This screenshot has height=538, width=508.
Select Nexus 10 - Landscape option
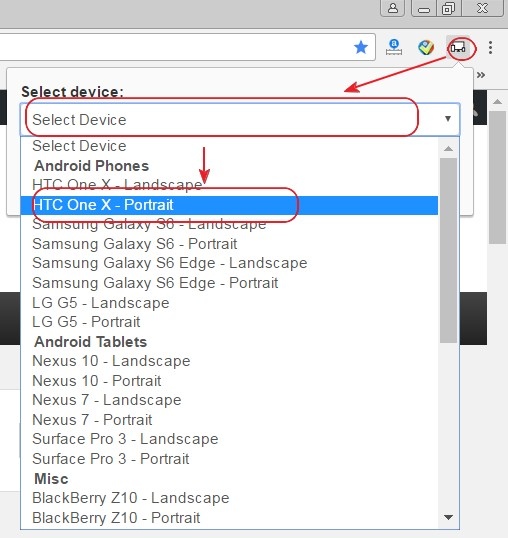coord(229,361)
